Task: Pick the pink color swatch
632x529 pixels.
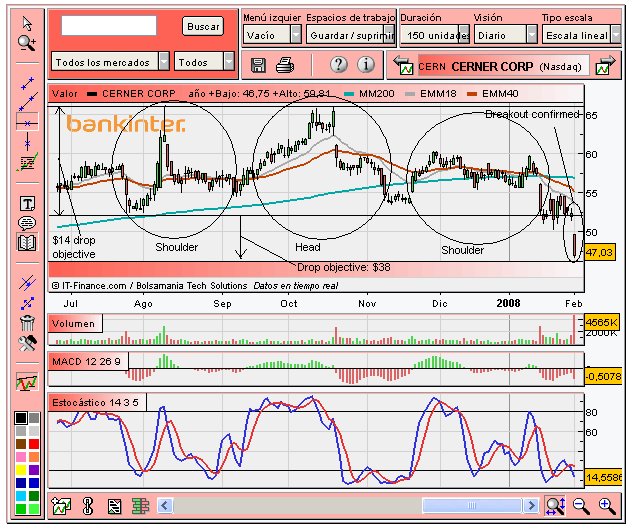Action: pyautogui.click(x=21, y=457)
